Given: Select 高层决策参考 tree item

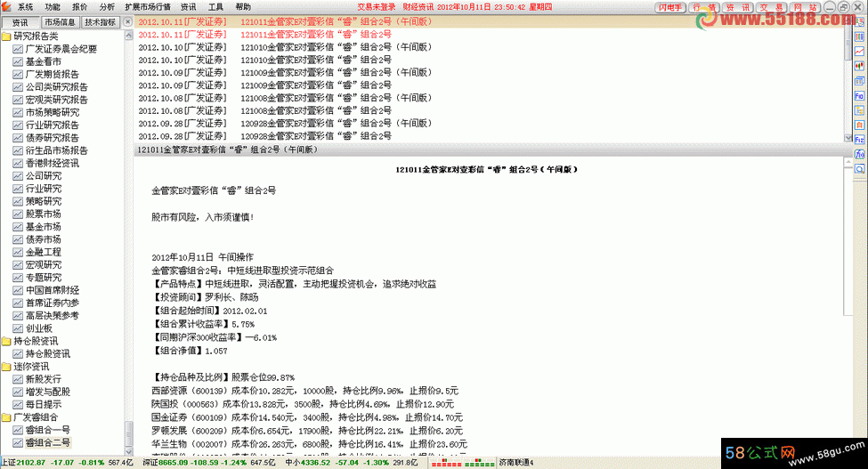Looking at the screenshot, I should [52, 315].
